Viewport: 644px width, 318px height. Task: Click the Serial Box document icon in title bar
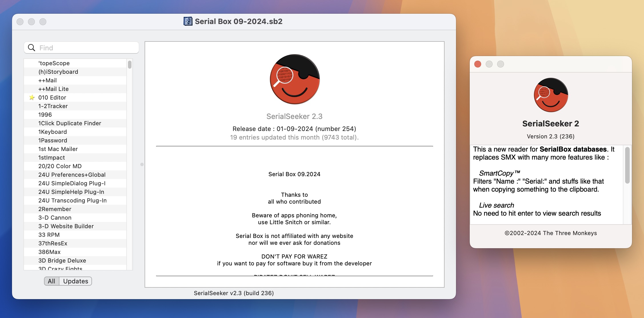(x=188, y=21)
